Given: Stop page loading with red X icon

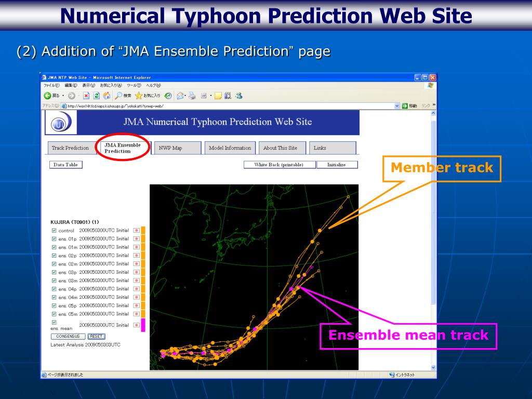Looking at the screenshot, I should click(86, 96).
